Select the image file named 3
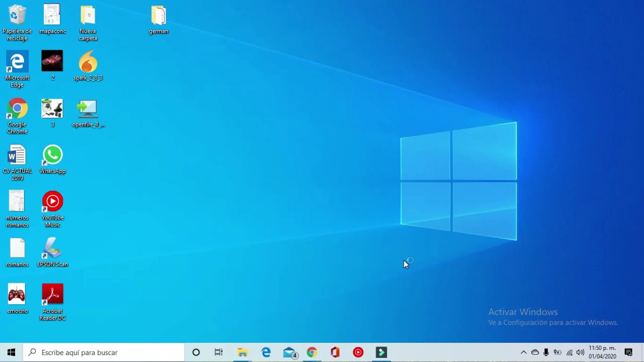The image size is (644, 362). [x=52, y=113]
